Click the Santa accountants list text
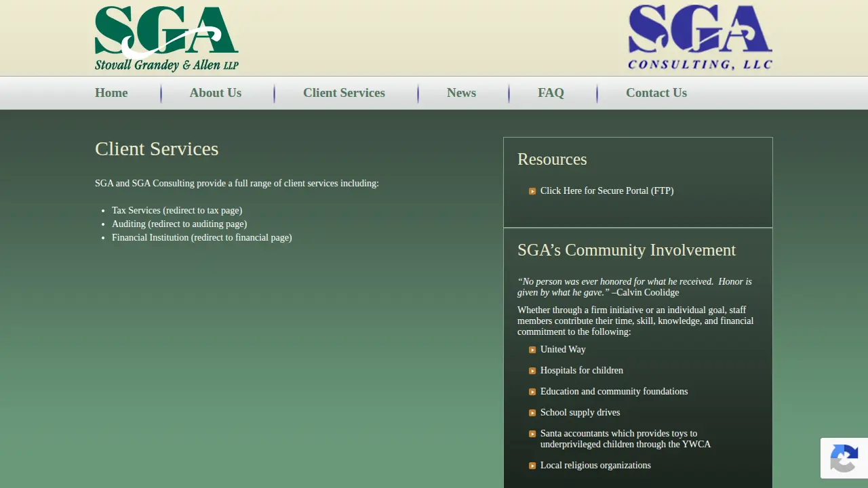Screen dimensions: 868x488 pos(625,439)
